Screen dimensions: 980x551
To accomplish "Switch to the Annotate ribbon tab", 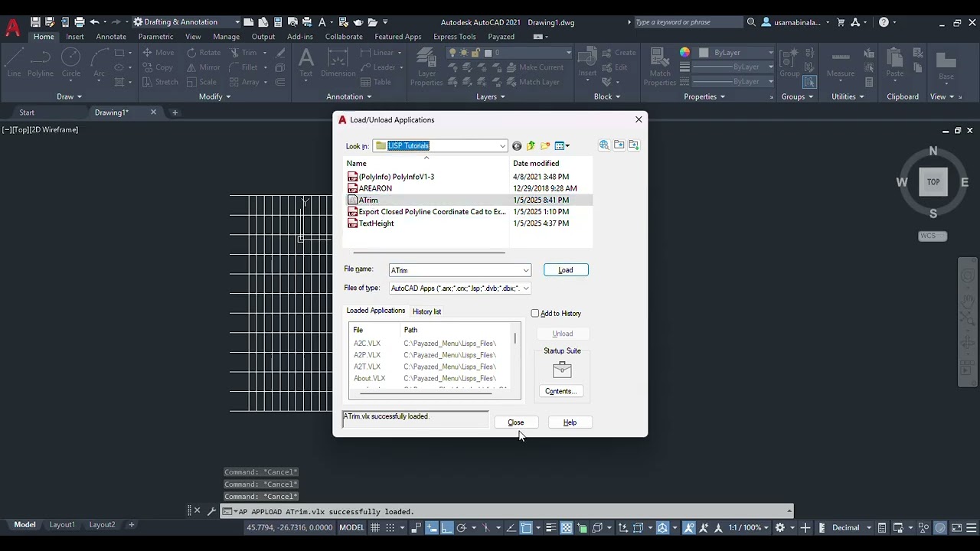I will (111, 37).
